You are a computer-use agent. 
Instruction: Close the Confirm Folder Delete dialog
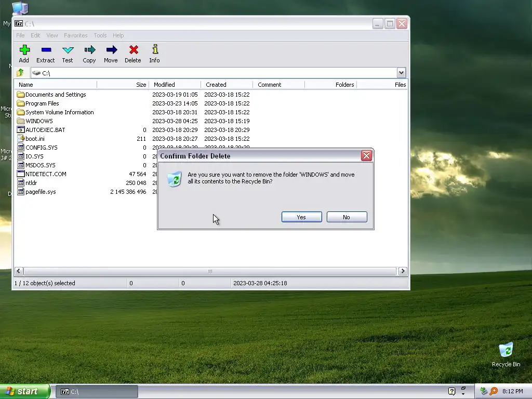click(366, 156)
